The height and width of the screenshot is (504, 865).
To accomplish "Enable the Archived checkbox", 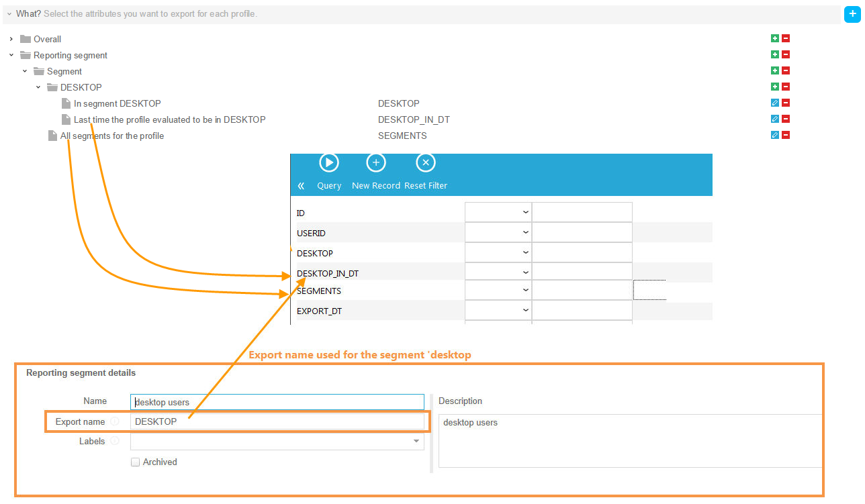I will [x=136, y=462].
